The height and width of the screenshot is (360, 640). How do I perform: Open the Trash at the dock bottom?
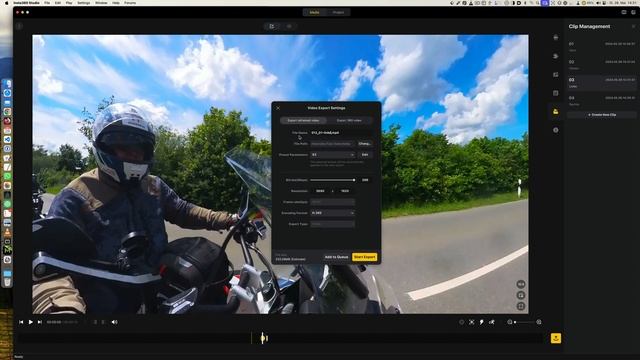7,282
